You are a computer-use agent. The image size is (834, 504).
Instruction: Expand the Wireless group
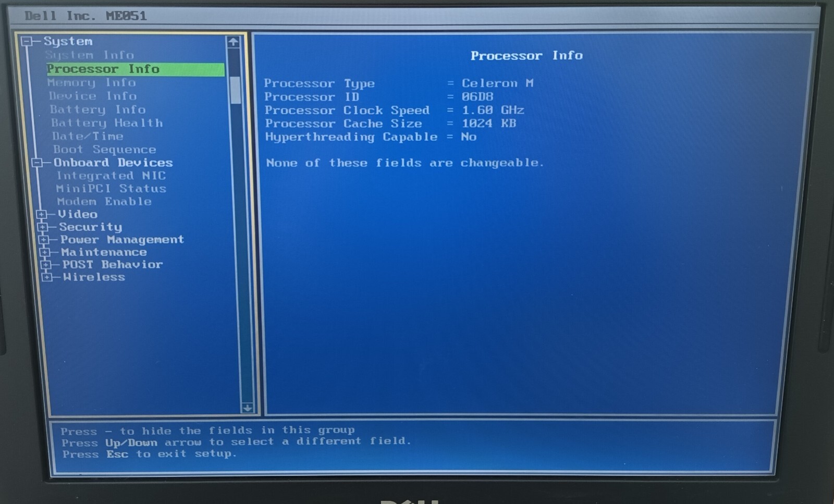pyautogui.click(x=47, y=277)
